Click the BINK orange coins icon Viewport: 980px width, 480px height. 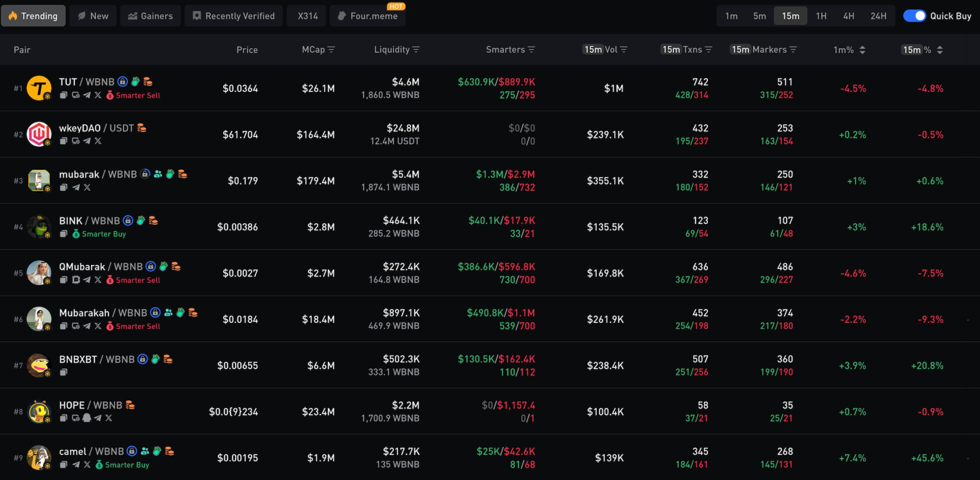pos(153,221)
